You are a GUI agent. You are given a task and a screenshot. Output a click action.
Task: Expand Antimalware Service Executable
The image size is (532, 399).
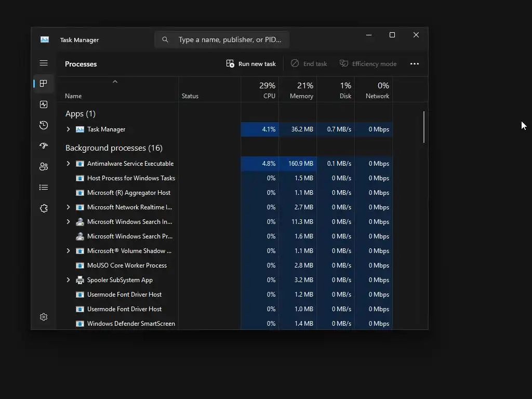(68, 164)
